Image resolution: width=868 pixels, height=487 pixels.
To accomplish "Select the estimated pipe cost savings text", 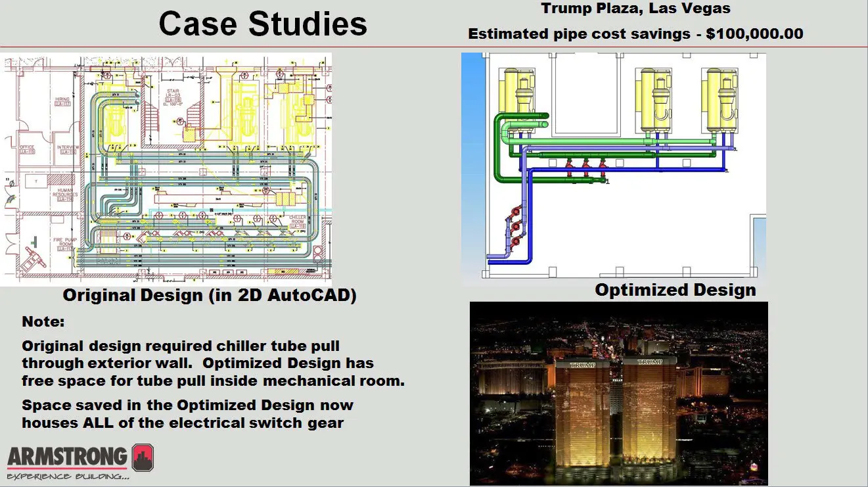I will [635, 34].
